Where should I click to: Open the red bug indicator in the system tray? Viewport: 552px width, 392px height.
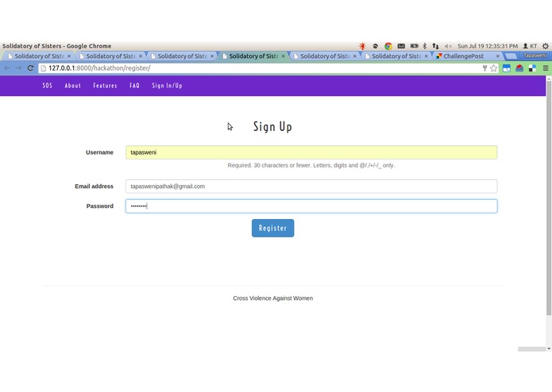coord(362,46)
